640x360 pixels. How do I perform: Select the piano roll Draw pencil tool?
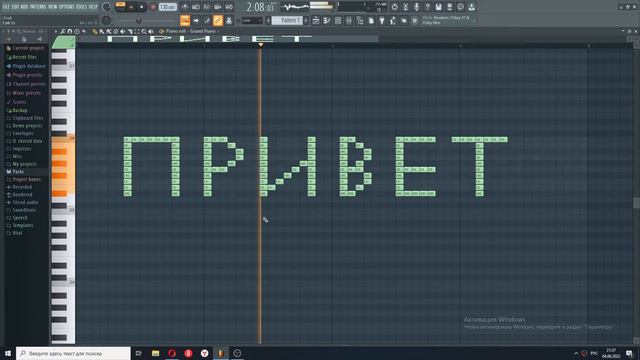(x=95, y=31)
